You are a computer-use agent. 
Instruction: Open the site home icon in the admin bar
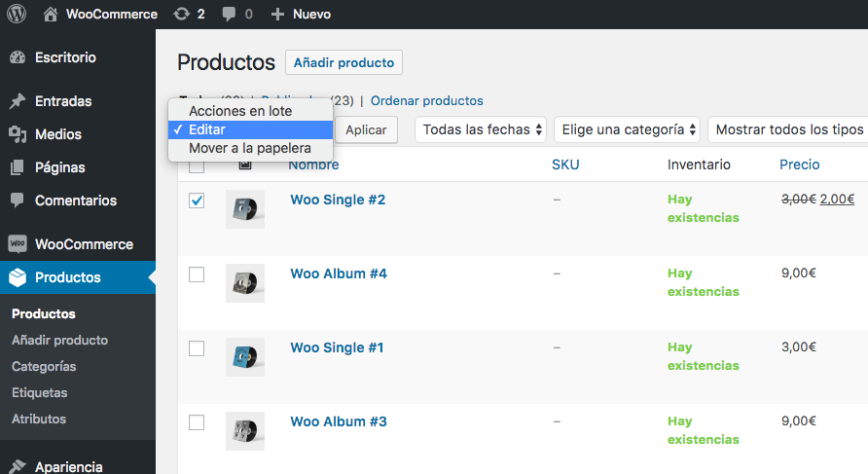[x=51, y=14]
